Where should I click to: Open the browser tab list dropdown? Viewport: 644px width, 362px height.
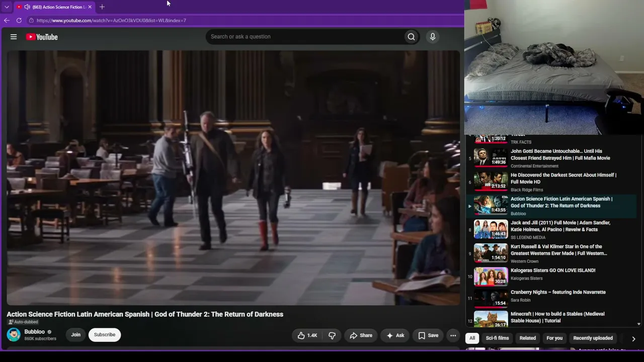[7, 7]
